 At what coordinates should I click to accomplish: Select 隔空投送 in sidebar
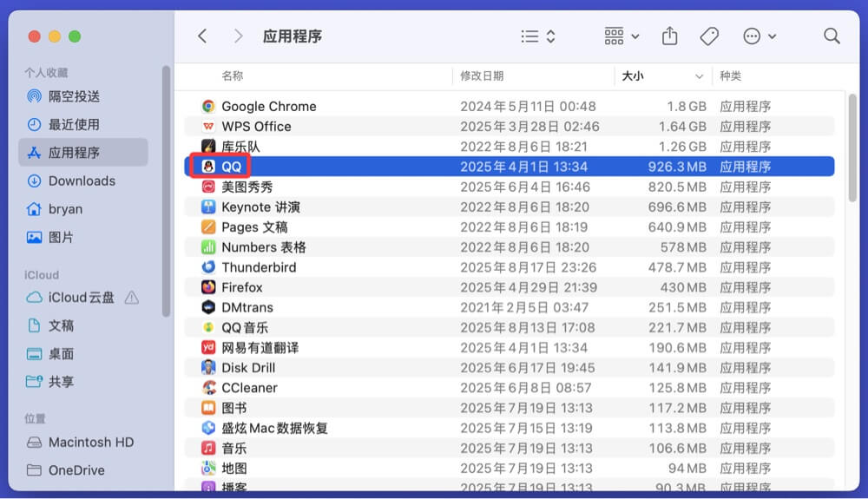[x=83, y=96]
